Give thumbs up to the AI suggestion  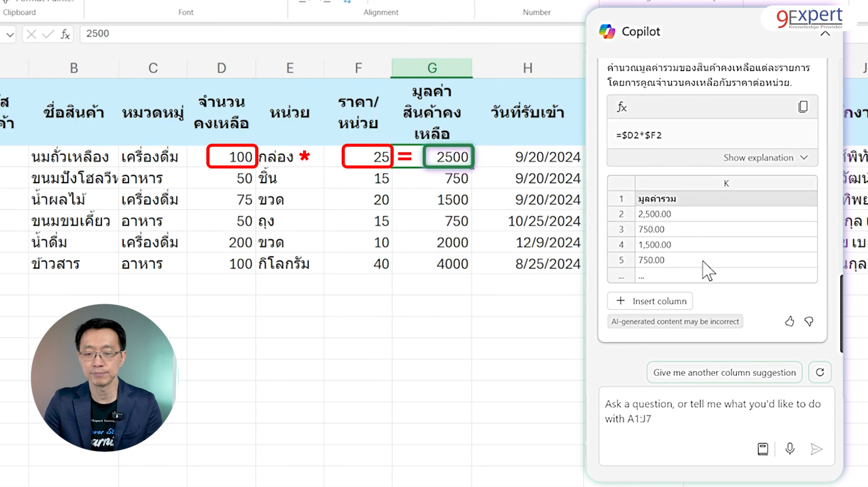pos(790,321)
